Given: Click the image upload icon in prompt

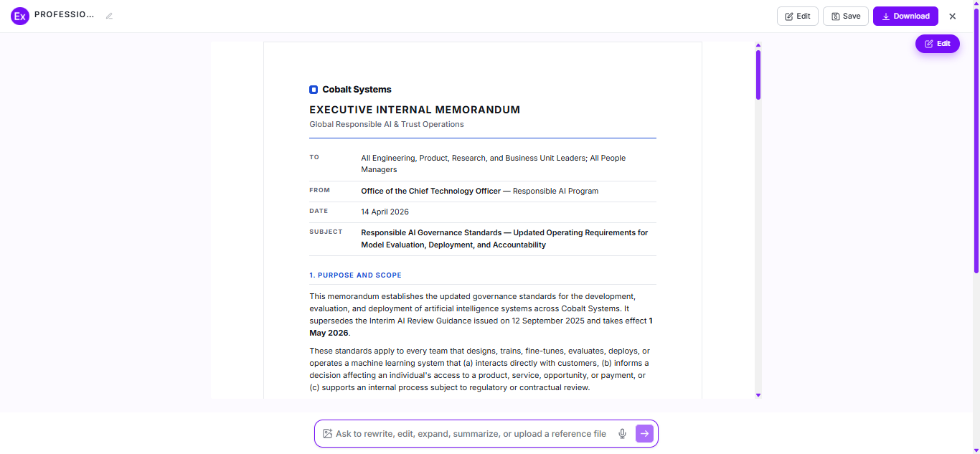Looking at the screenshot, I should (327, 433).
